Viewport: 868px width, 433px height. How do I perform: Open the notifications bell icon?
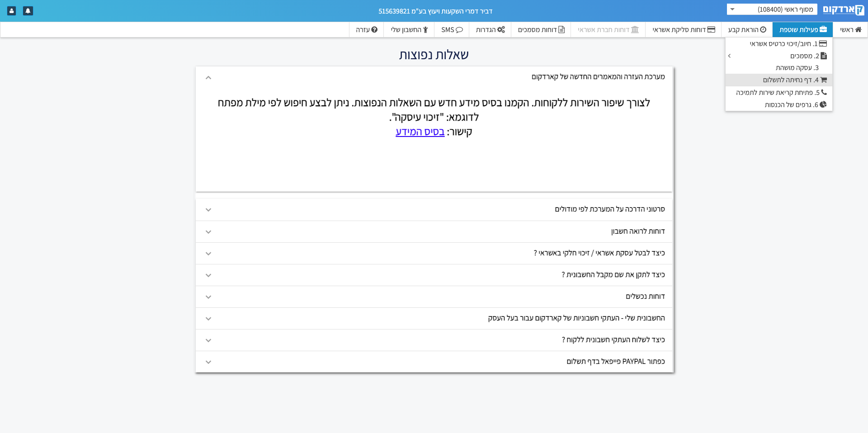coord(28,11)
